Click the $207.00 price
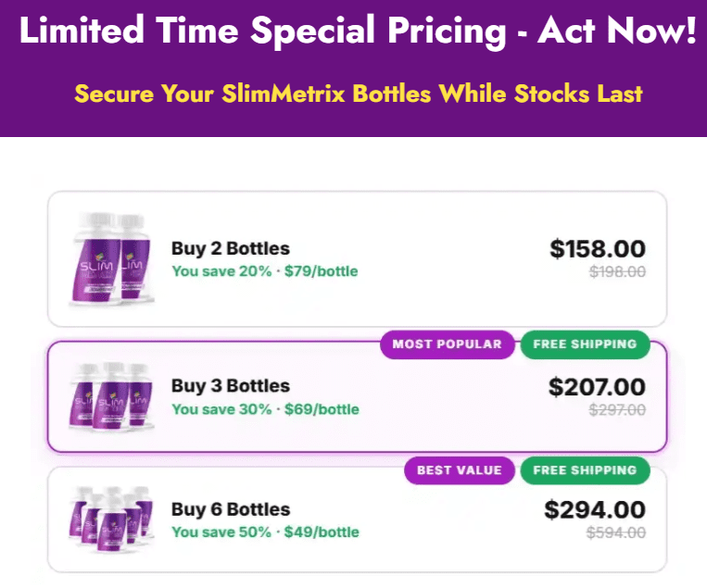Image resolution: width=707 pixels, height=588 pixels. tap(597, 387)
